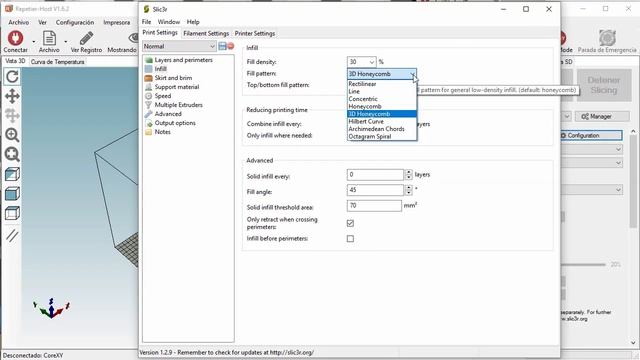Switch to Print Settings tab
The height and width of the screenshot is (360, 640).
point(160,33)
